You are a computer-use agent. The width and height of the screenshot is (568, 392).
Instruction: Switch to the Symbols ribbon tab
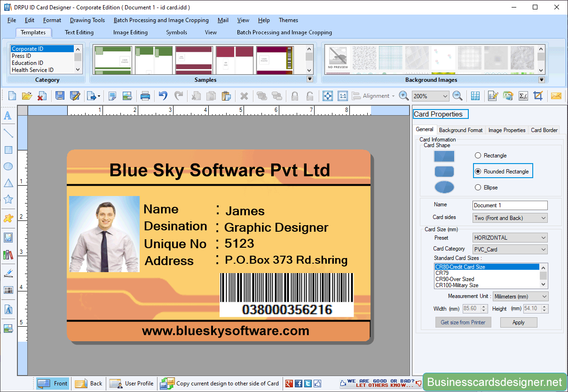pos(176,32)
